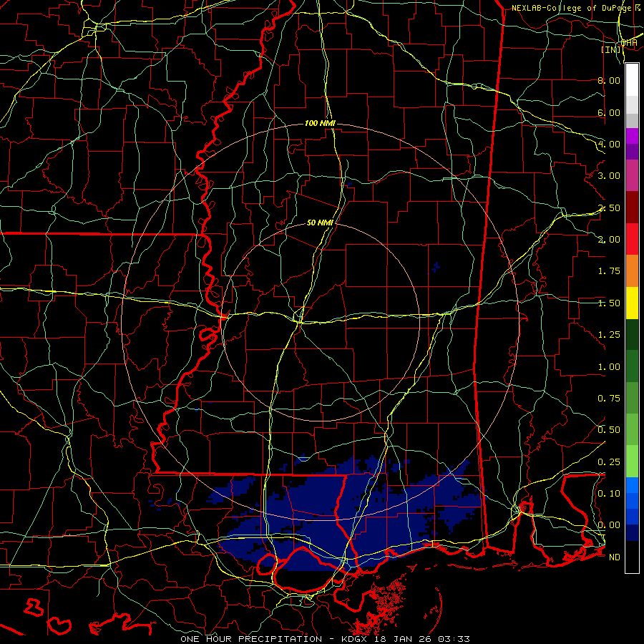Select the 4.00 legend value label
This screenshot has height=644, width=644.
pos(609,144)
